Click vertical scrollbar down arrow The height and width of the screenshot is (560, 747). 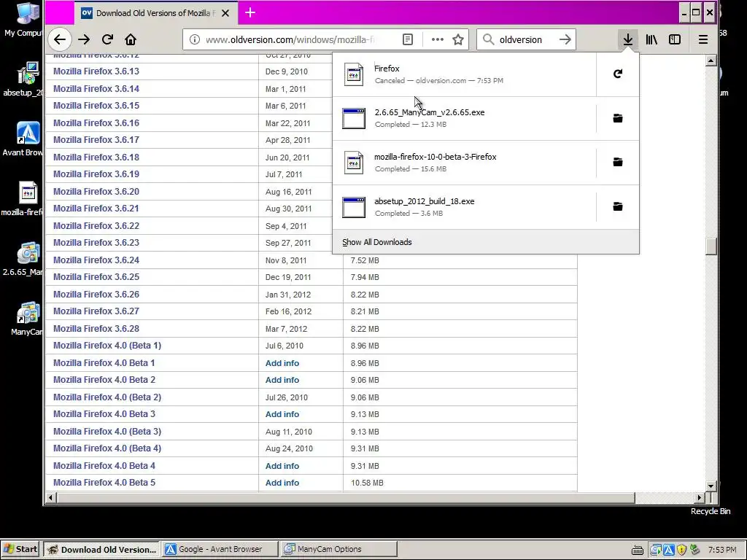711,486
